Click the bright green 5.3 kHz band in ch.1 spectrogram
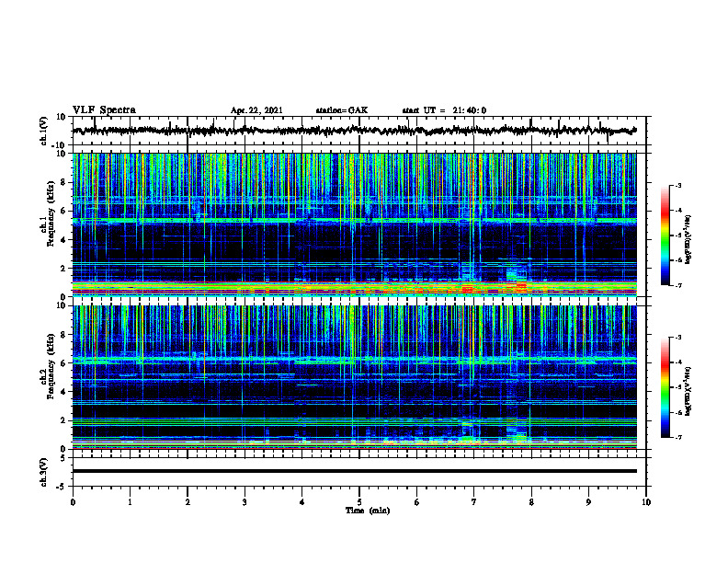The image size is (728, 563). point(354,220)
